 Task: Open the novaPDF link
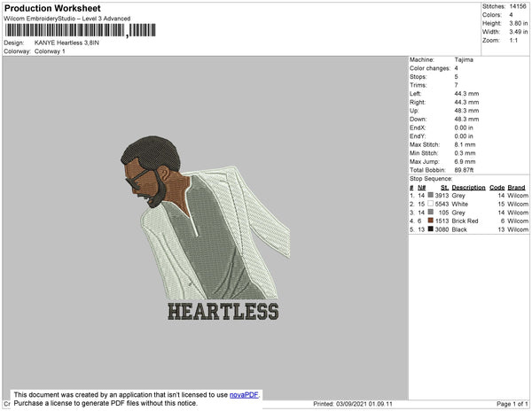pyautogui.click(x=244, y=395)
